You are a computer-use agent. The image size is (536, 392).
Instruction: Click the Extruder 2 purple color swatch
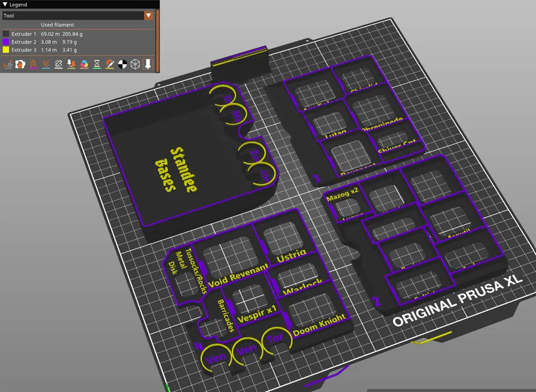point(6,42)
